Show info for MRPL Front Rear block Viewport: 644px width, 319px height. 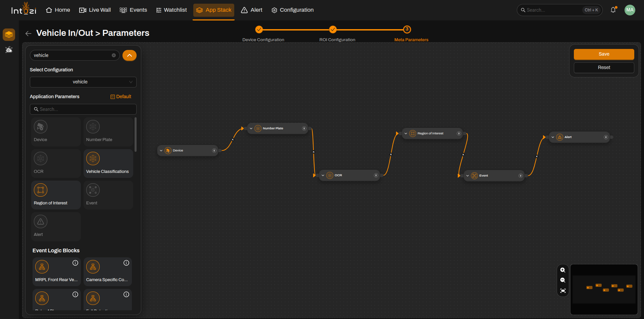[x=75, y=263]
